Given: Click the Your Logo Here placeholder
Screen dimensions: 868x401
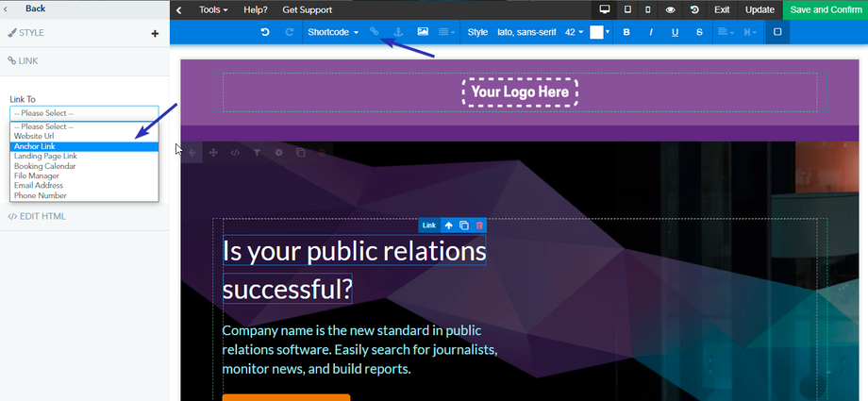Looking at the screenshot, I should 520,92.
